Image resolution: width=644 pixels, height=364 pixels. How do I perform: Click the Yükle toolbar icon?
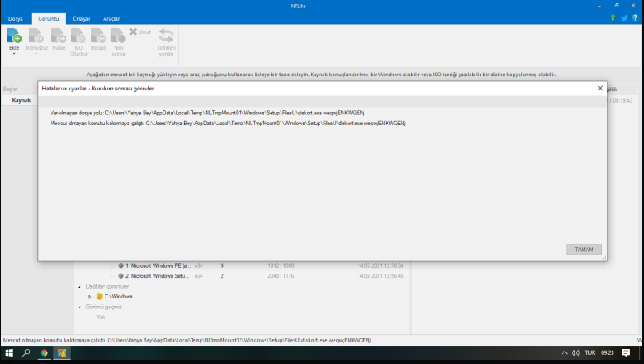(x=58, y=36)
